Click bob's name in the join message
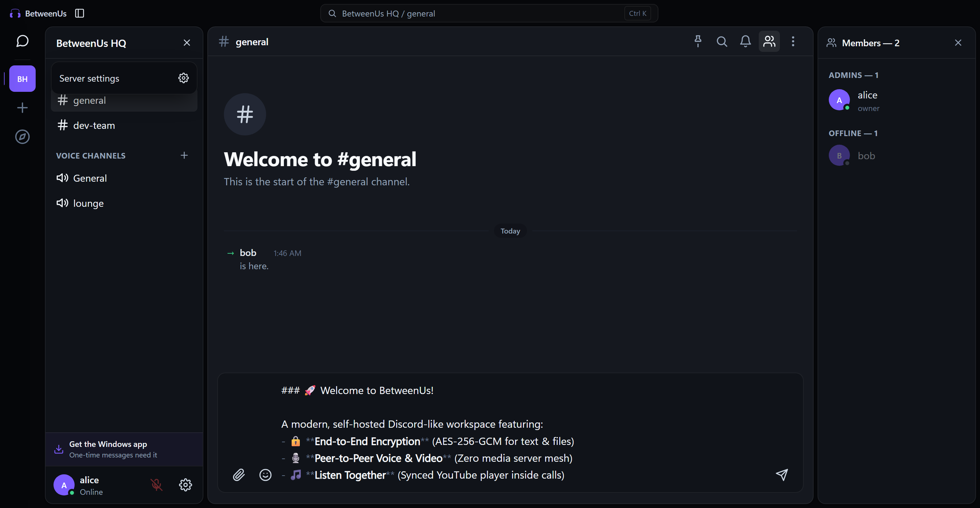The image size is (980, 508). 248,253
